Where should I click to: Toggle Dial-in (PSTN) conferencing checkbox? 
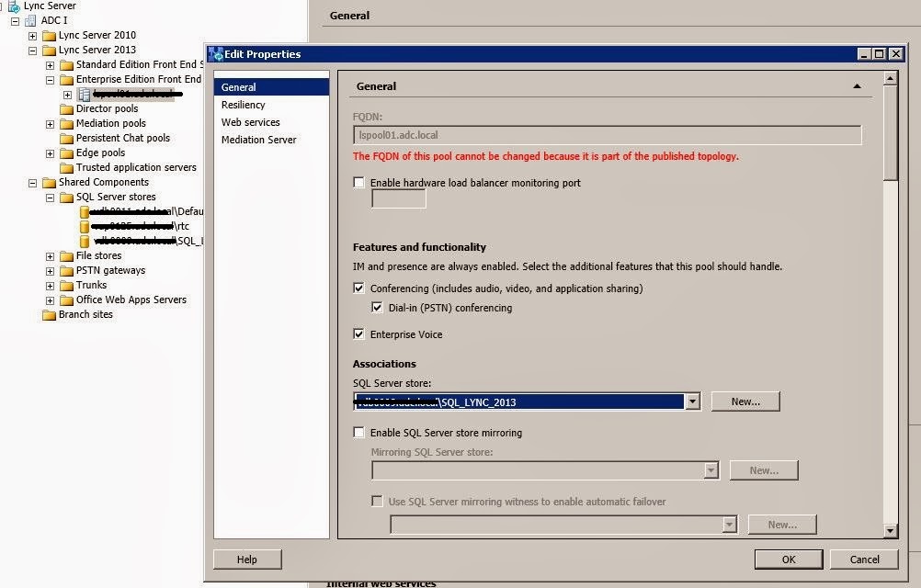377,308
